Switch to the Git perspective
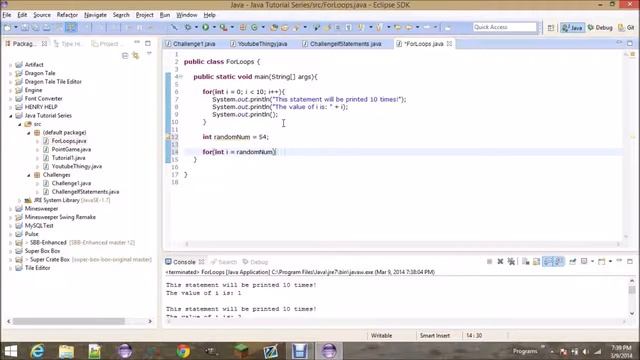This screenshot has width=640, height=360. tap(627, 28)
